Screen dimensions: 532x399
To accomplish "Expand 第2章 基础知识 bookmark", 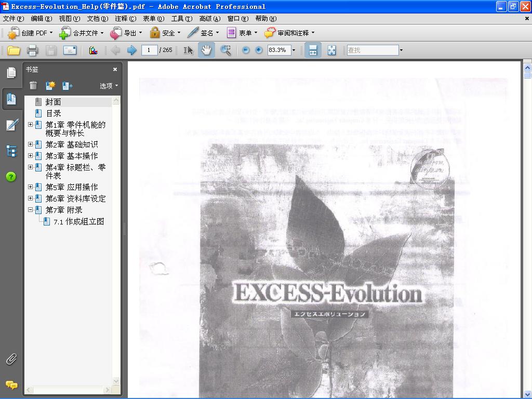I will point(30,144).
